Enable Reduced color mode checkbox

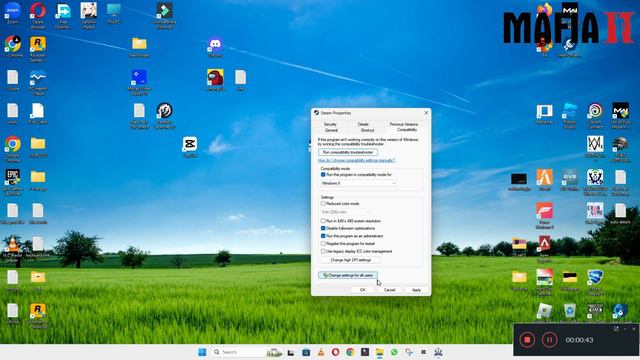pyautogui.click(x=323, y=203)
